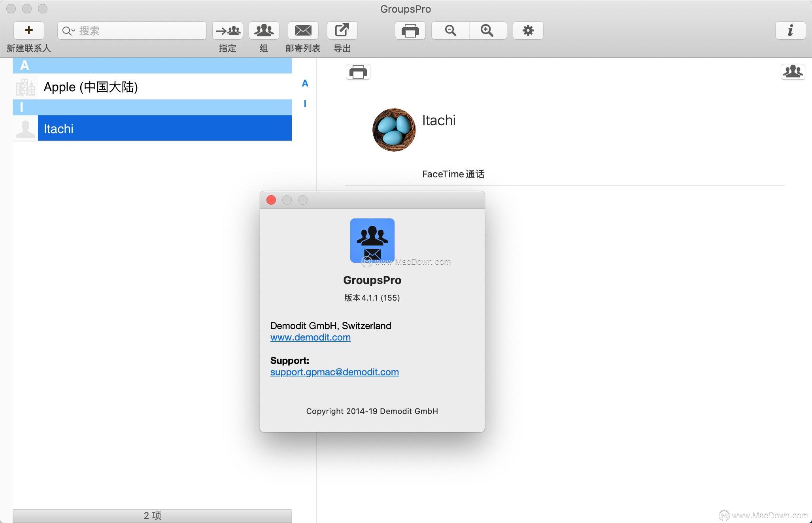812x523 pixels.
Task: Click the 指定 assign-to-group icon
Action: [228, 30]
